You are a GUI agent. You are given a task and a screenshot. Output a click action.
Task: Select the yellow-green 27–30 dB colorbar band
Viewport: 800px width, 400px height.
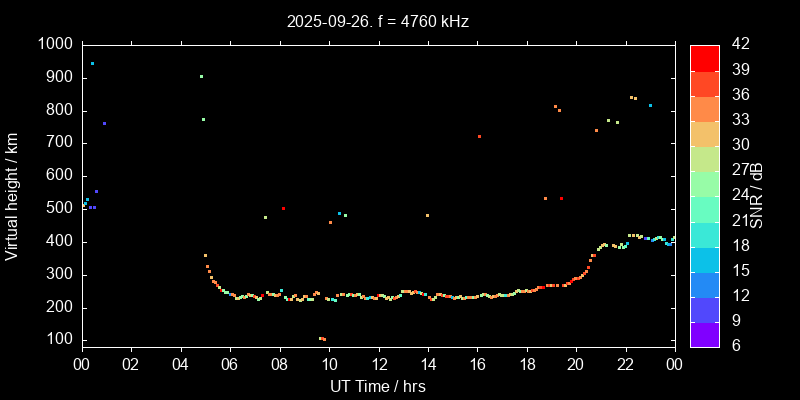pos(704,158)
